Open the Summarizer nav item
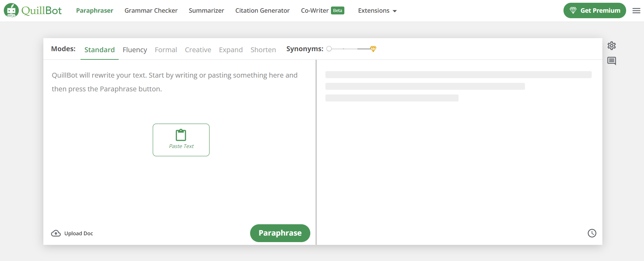 click(206, 11)
